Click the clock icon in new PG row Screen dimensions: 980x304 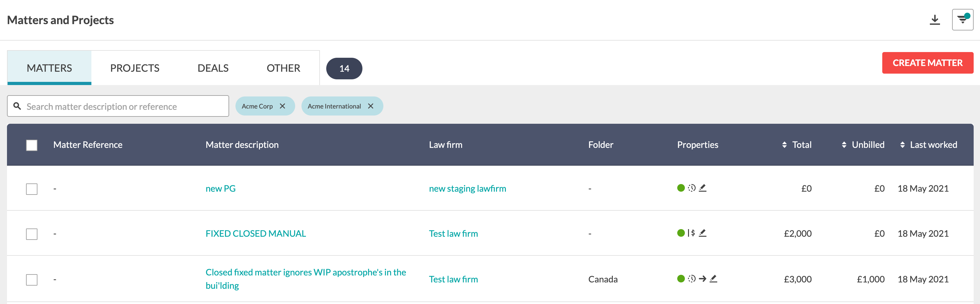coord(692,188)
